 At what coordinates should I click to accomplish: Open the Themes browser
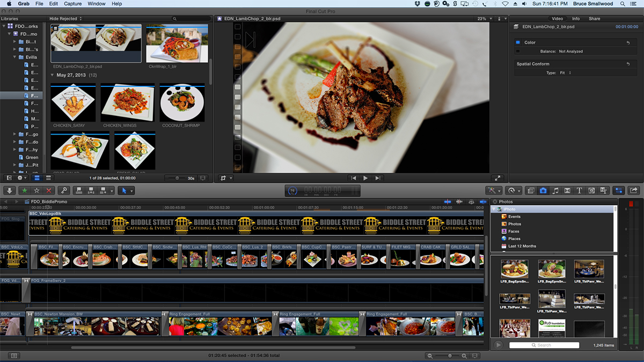tap(604, 190)
